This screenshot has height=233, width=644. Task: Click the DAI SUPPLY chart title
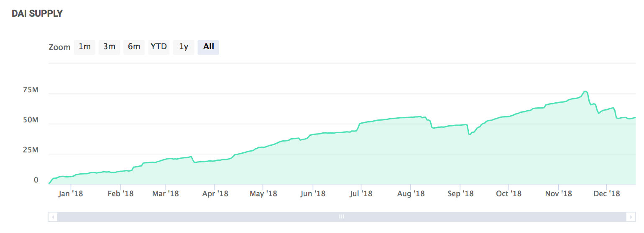(x=37, y=13)
